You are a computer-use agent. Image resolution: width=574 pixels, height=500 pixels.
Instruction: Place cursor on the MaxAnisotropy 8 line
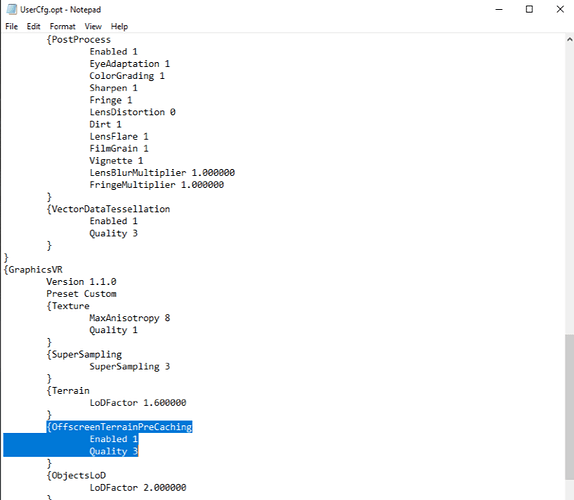130,318
